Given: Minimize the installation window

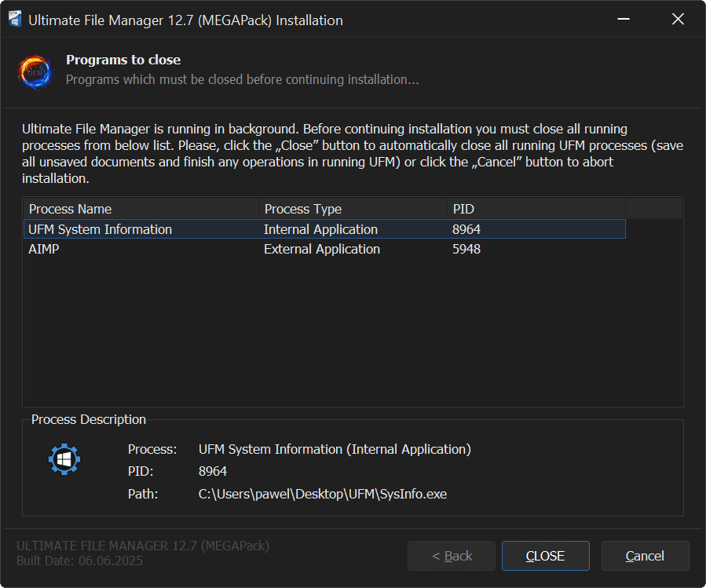Looking at the screenshot, I should coord(623,20).
